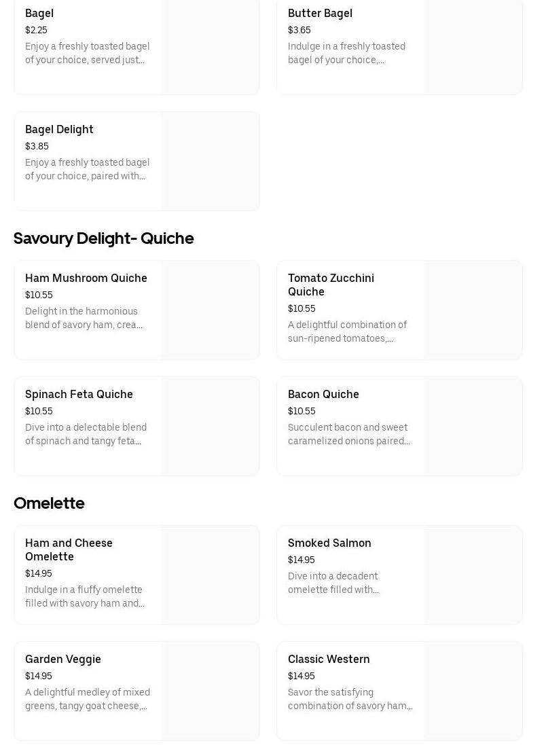546x756 pixels.
Task: Click the Bagel Delight image placeholder
Action: point(211,162)
